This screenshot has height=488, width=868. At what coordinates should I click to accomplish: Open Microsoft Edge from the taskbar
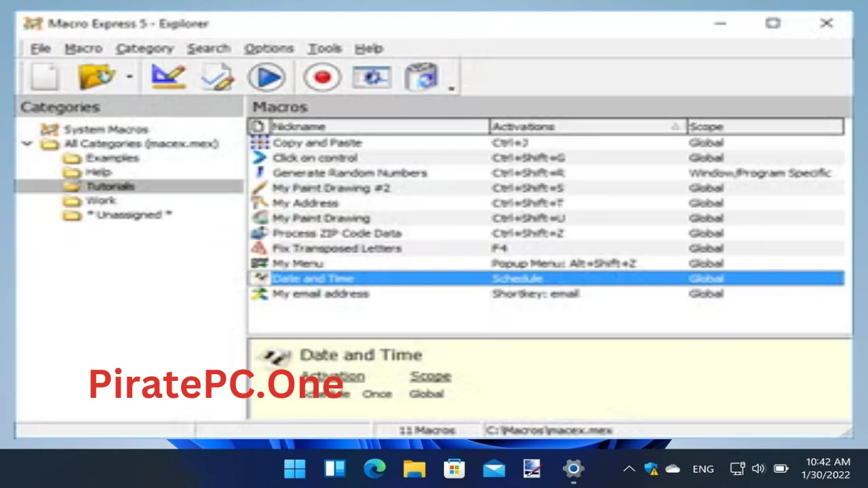(x=374, y=468)
